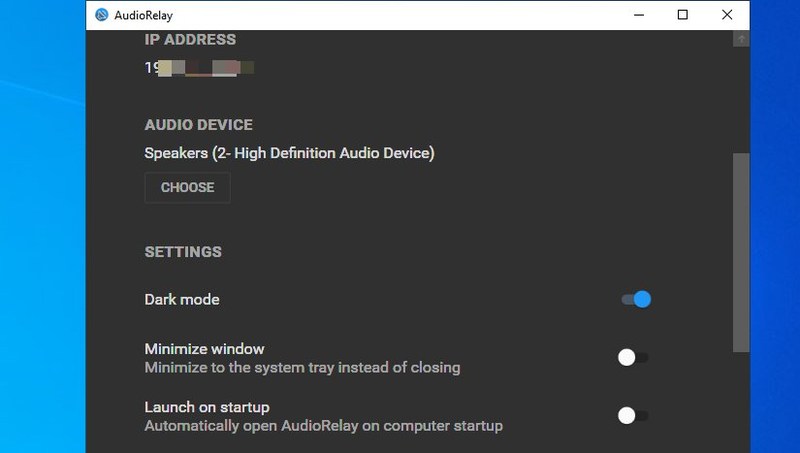The width and height of the screenshot is (800, 453).
Task: Click the scrollbar up arrow
Action: (741, 39)
